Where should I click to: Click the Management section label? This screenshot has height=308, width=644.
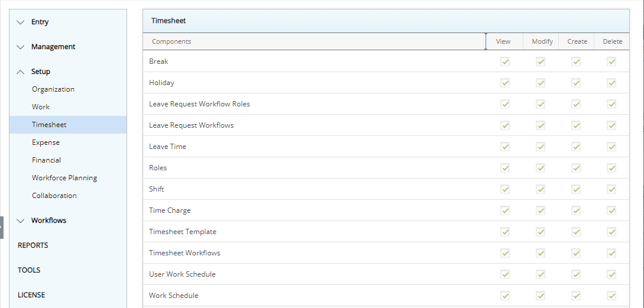tap(53, 47)
